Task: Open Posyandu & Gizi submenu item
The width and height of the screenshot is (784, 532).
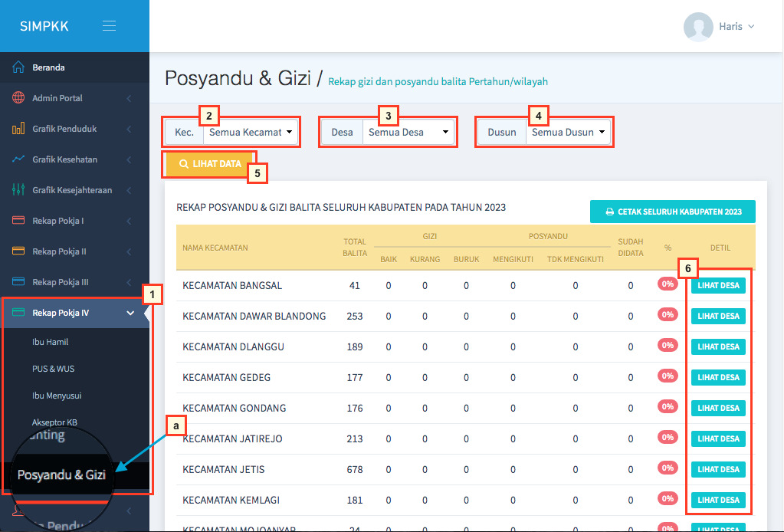Action: [62, 475]
